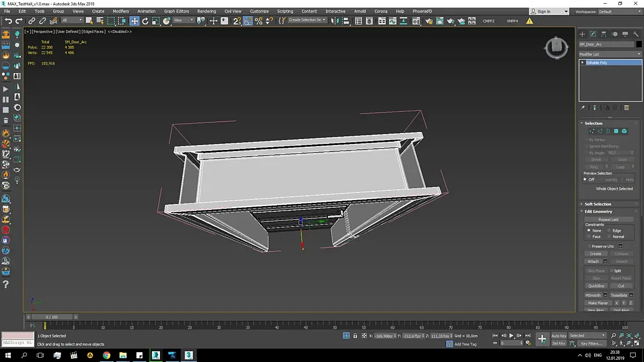
Task: Enable the Preserve UVs checkbox
Action: point(589,246)
